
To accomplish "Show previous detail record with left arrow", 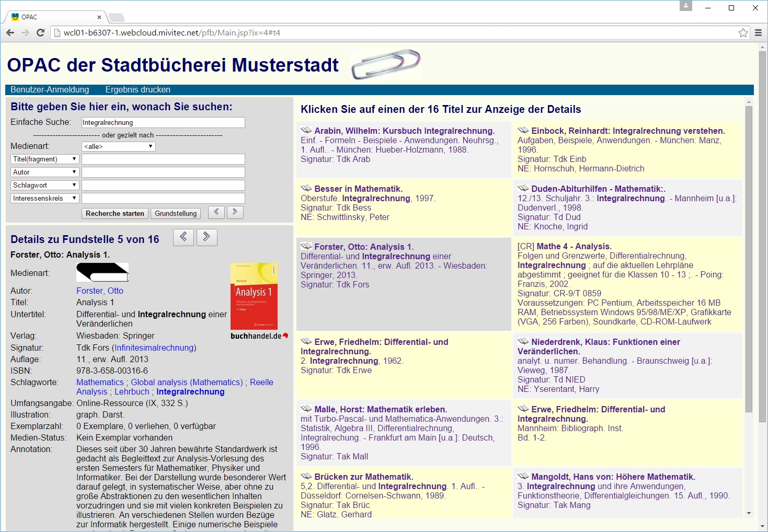I will 184,237.
